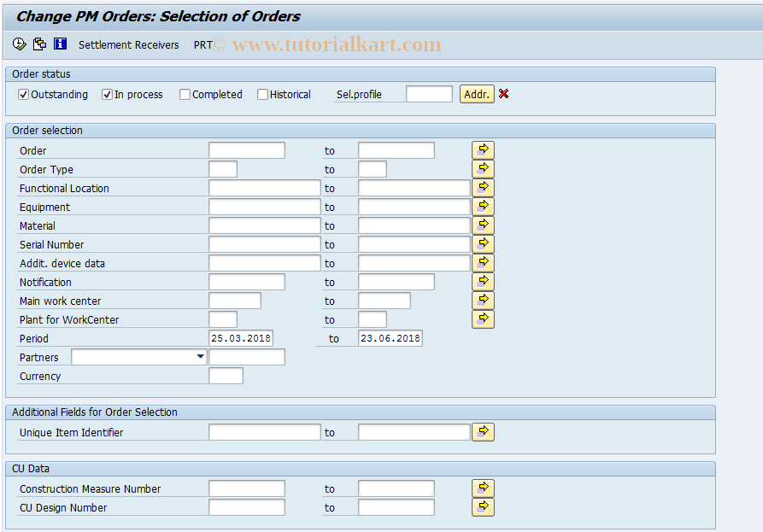This screenshot has height=532, width=763.
Task: Clear the address selection with the red X
Action: coord(503,94)
